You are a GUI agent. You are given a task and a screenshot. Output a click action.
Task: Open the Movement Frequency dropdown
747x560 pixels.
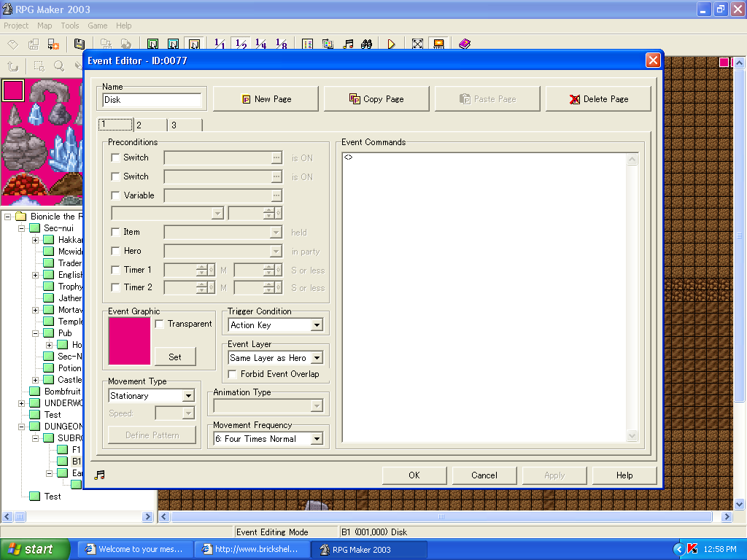pos(317,439)
